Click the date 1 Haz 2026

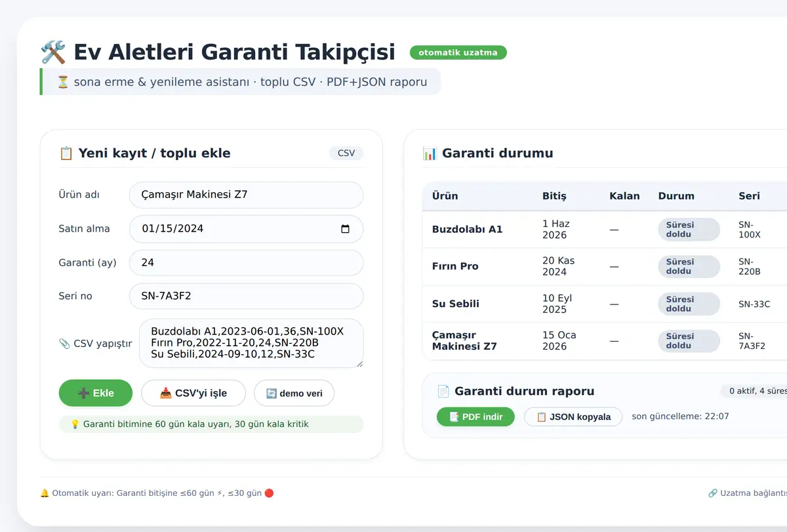[556, 230]
